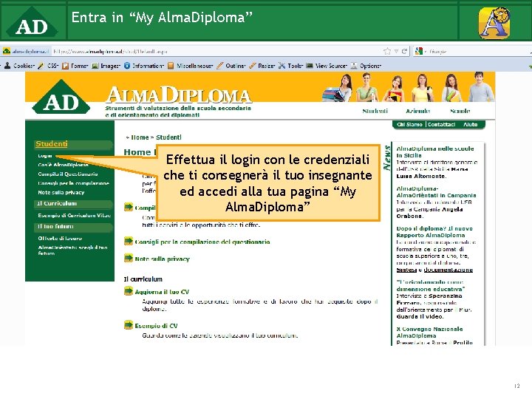Click the documentazione link in news

449,270
